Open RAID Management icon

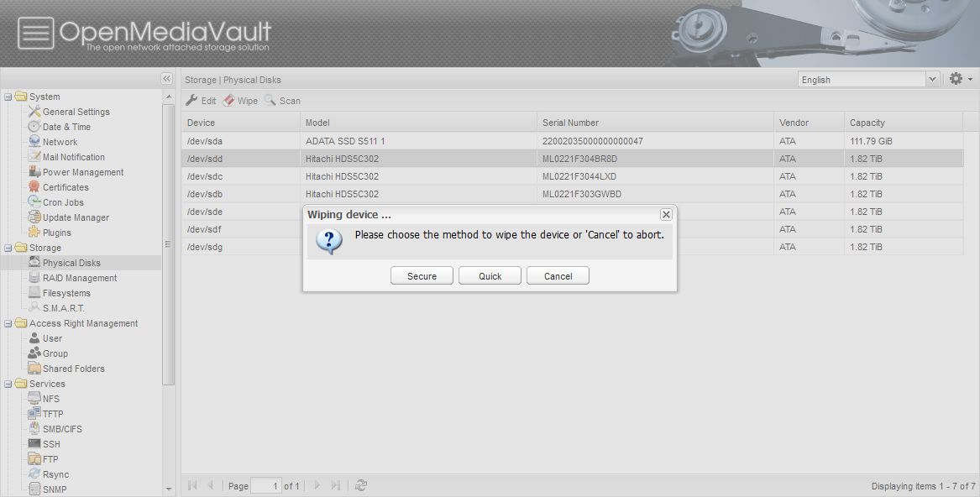click(34, 278)
